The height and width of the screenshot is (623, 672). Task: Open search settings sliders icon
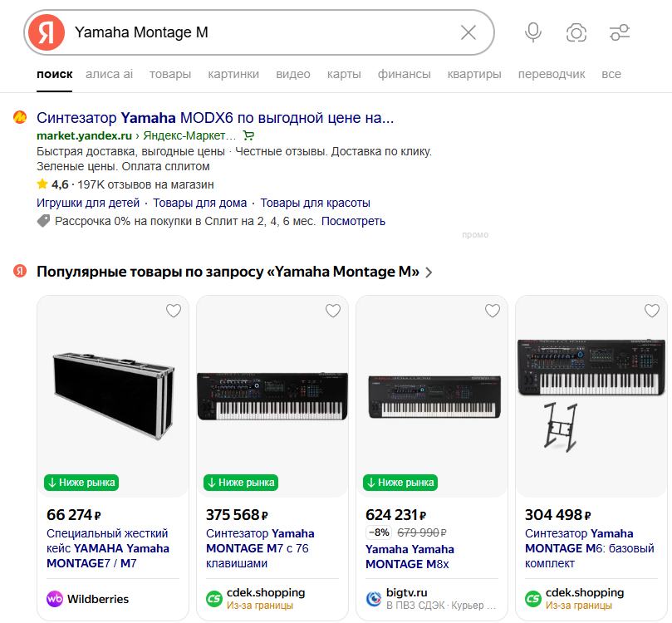coord(620,32)
